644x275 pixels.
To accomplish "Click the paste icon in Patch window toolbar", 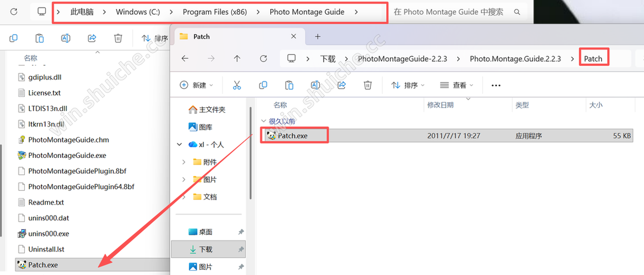I will point(289,85).
